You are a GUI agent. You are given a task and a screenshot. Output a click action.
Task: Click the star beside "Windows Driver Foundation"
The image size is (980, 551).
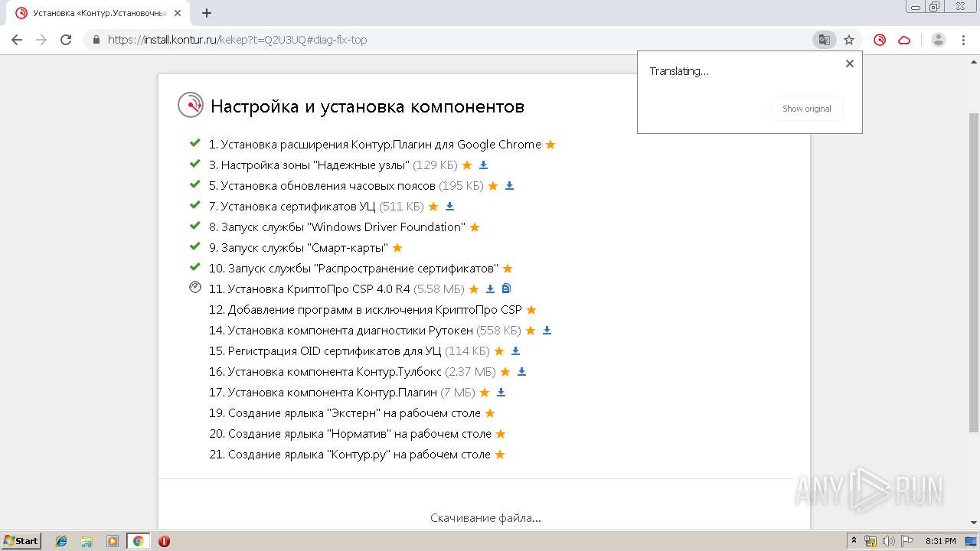475,227
